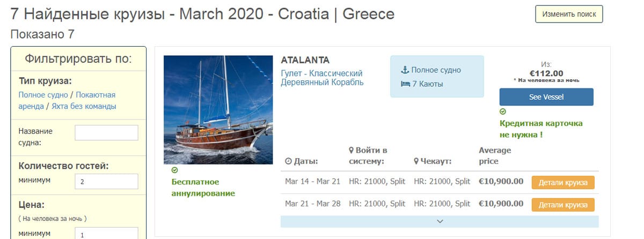Open the Atalanta sailboat photo
Viewport: 644px width, 239px height.
point(218,110)
